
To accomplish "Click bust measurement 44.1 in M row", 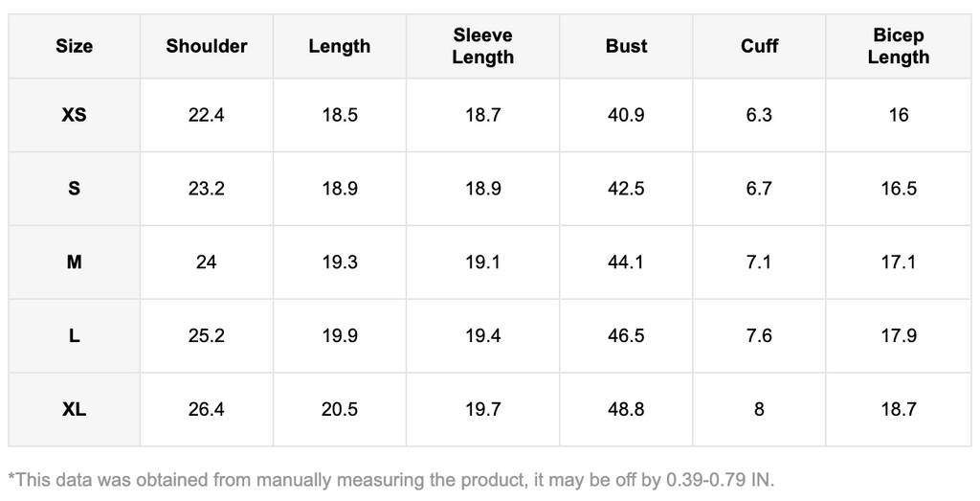I will tap(626, 262).
